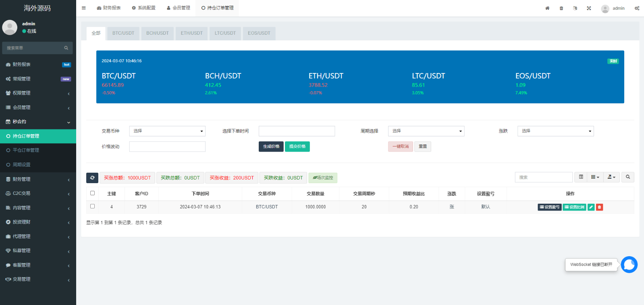This screenshot has height=305, width=644.
Task: Check the checkbox for order row 4
Action: point(92,206)
